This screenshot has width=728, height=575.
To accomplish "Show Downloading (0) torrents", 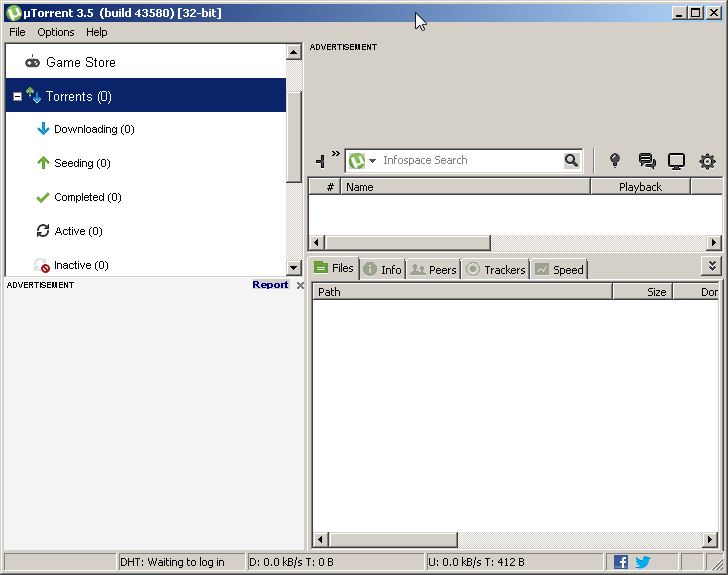I will pyautogui.click(x=94, y=129).
